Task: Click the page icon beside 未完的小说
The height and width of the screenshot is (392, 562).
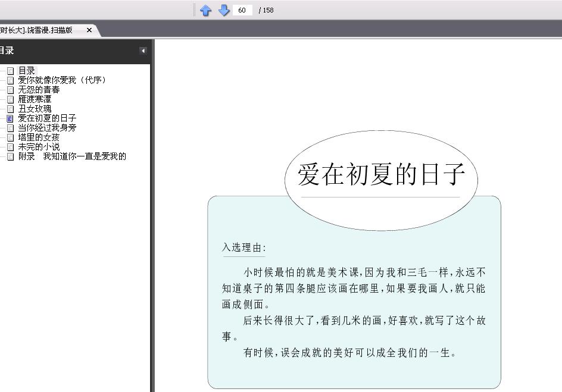Action: tap(10, 147)
